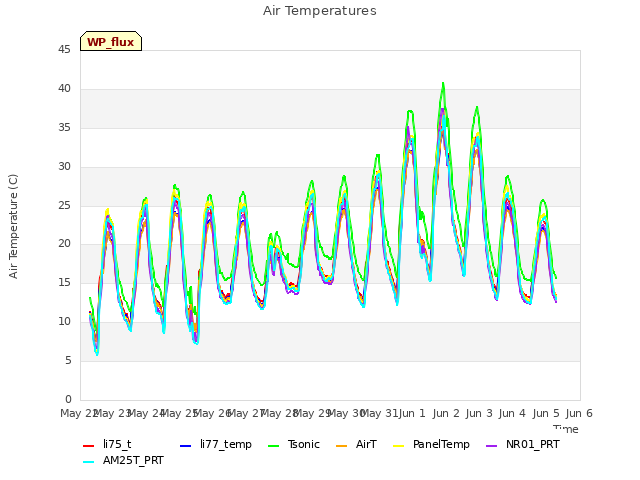Toggle the Tsonic legend entry
The height and width of the screenshot is (480, 640).
tap(294, 444)
